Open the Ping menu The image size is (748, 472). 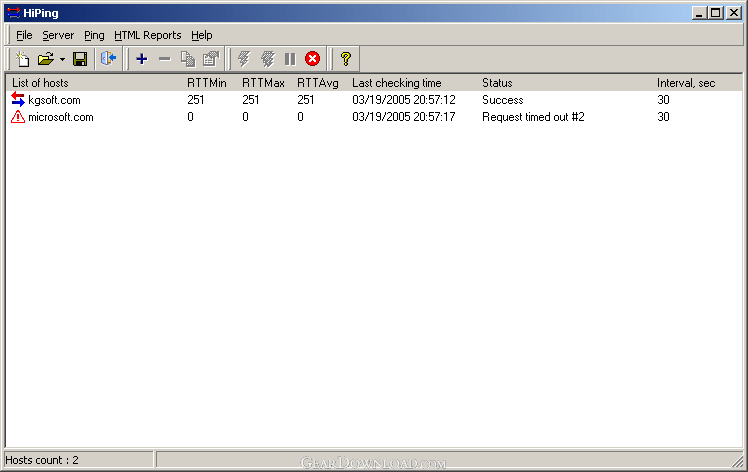pos(94,35)
